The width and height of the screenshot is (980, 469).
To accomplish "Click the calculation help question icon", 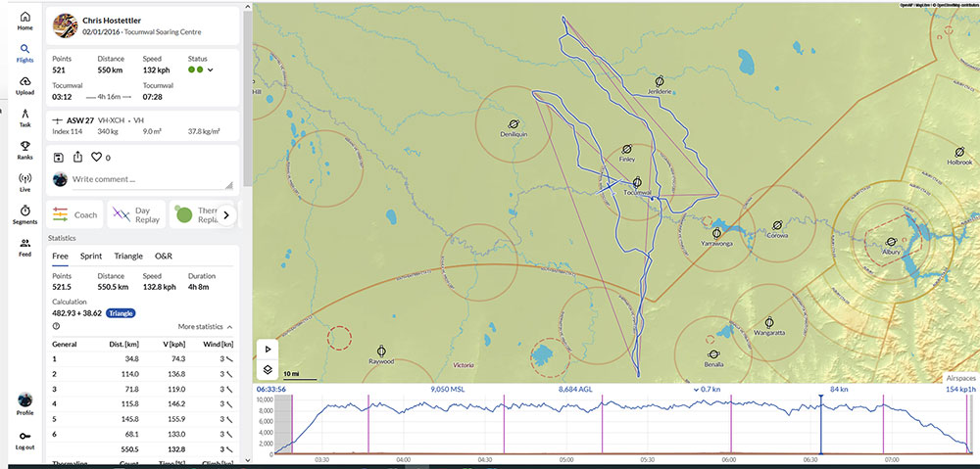I will tap(56, 326).
